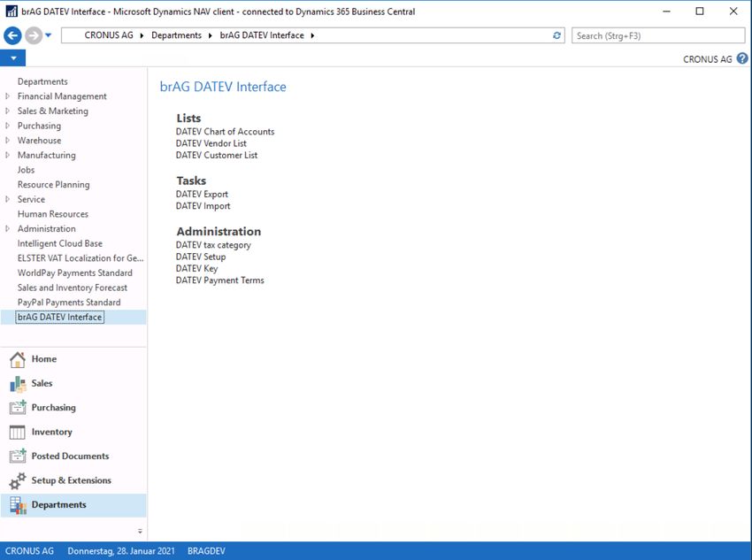The width and height of the screenshot is (752, 560).
Task: Select Human Resources tree item
Action: (53, 214)
